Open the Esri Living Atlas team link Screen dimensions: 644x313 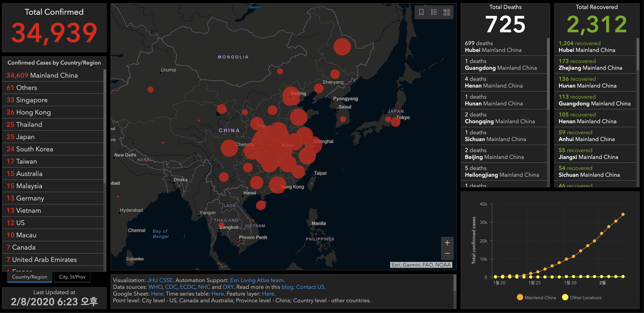click(x=256, y=280)
